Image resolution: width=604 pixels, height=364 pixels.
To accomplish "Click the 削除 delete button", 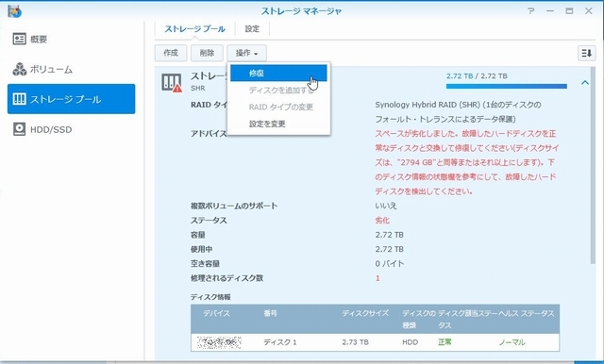I will (207, 53).
